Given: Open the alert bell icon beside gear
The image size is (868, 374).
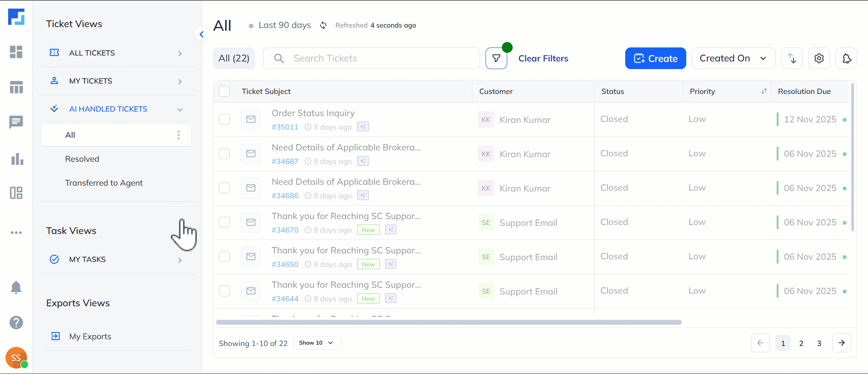Looking at the screenshot, I should 846,58.
